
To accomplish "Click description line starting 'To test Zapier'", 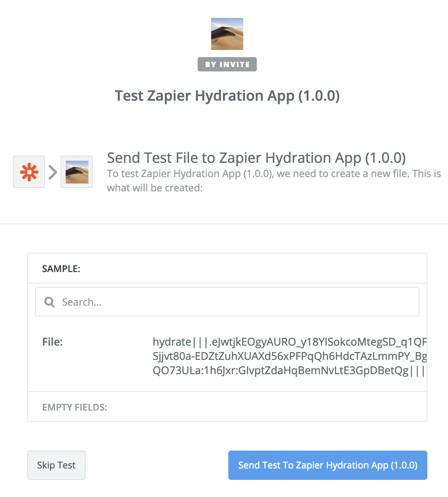I will click(x=274, y=174).
